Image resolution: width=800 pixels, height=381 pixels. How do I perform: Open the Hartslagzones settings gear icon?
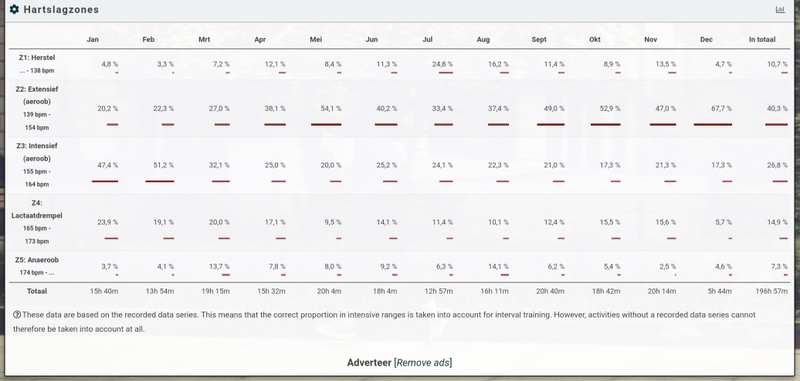[x=14, y=10]
